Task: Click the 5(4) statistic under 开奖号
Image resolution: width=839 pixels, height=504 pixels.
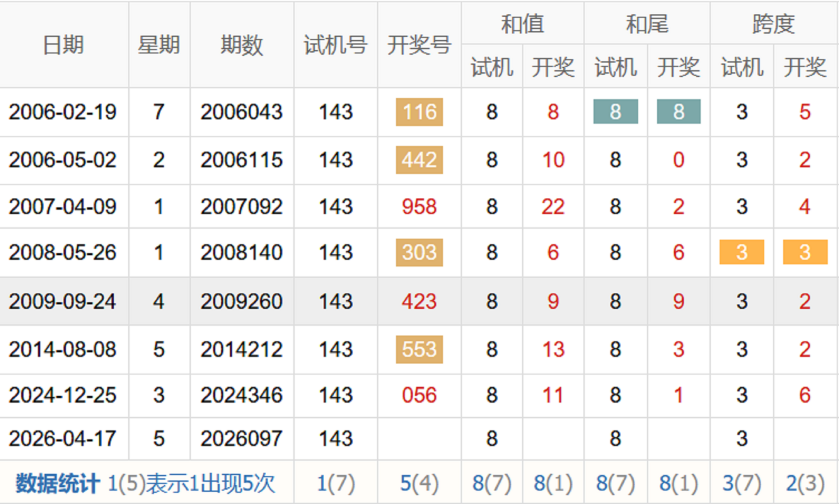Action: (419, 483)
